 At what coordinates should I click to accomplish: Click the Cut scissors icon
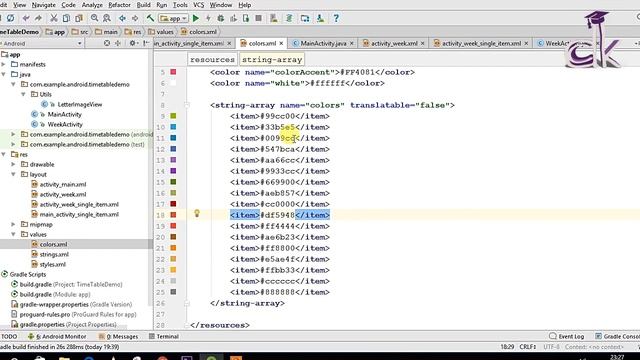coord(53,18)
